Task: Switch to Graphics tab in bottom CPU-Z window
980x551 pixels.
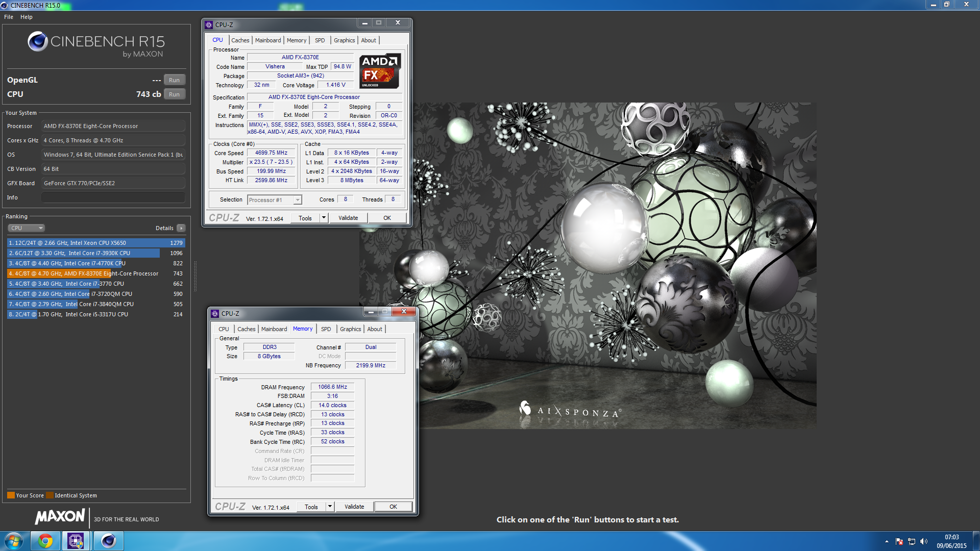Action: [x=351, y=329]
